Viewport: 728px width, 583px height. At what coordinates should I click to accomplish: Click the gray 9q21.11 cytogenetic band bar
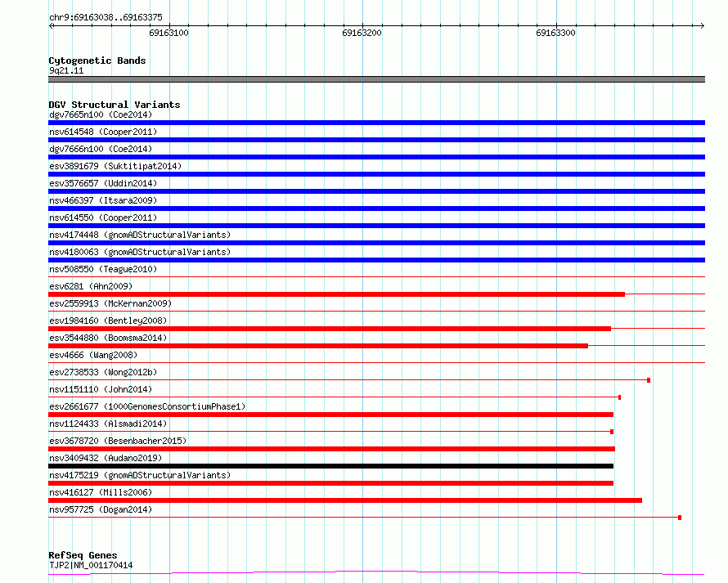point(376,79)
